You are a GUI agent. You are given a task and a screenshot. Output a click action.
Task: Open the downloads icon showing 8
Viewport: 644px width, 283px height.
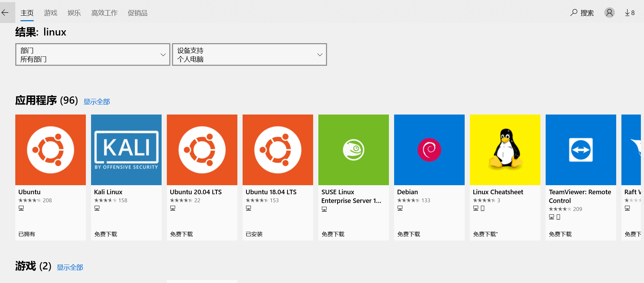pyautogui.click(x=630, y=13)
